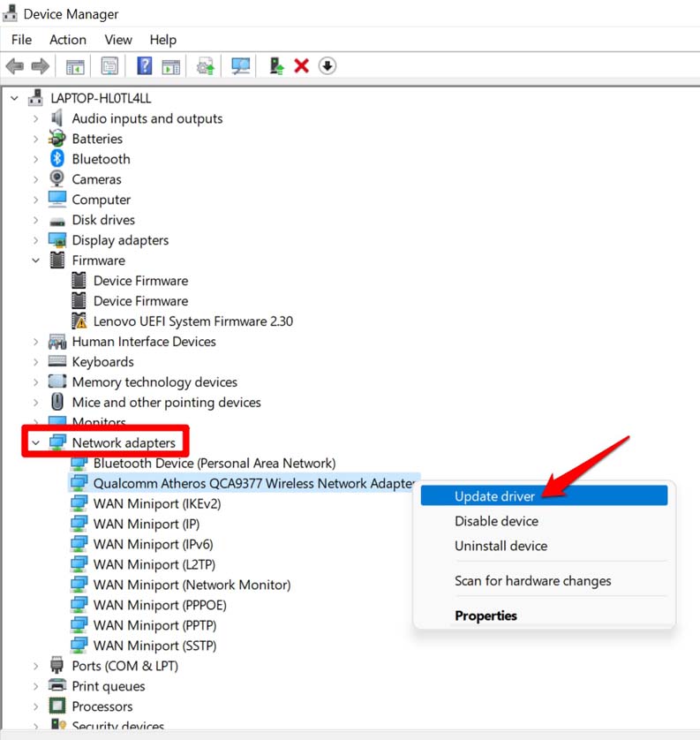Select WAN Miniport (IP) entry
The width and height of the screenshot is (700, 740).
[147, 524]
